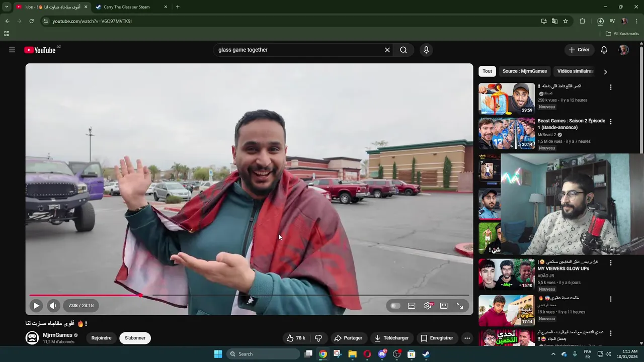
Task: Subscribe with the S'abonner button
Action: coord(135,338)
